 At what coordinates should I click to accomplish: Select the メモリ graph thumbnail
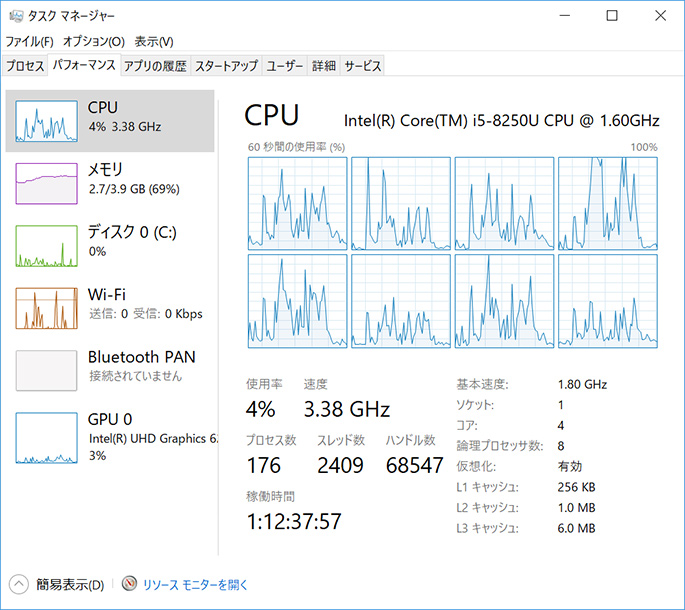[x=46, y=183]
